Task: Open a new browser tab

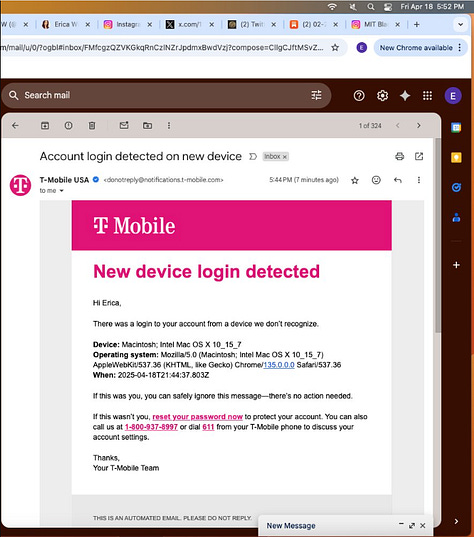Action: coord(416,24)
